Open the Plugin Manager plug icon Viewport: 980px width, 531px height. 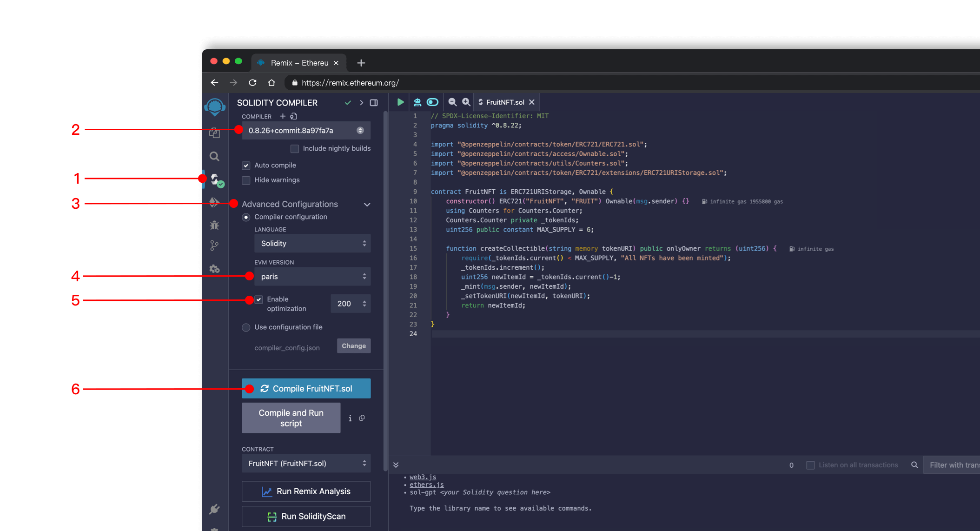point(214,508)
